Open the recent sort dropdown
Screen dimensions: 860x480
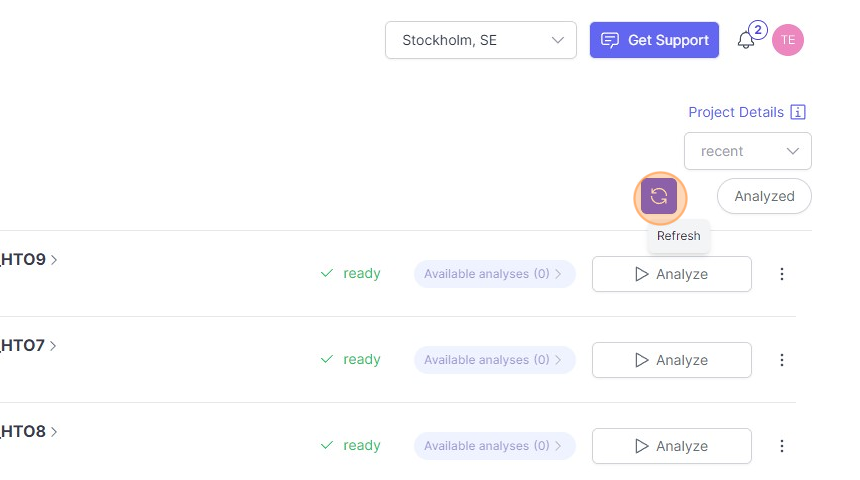[x=748, y=151]
